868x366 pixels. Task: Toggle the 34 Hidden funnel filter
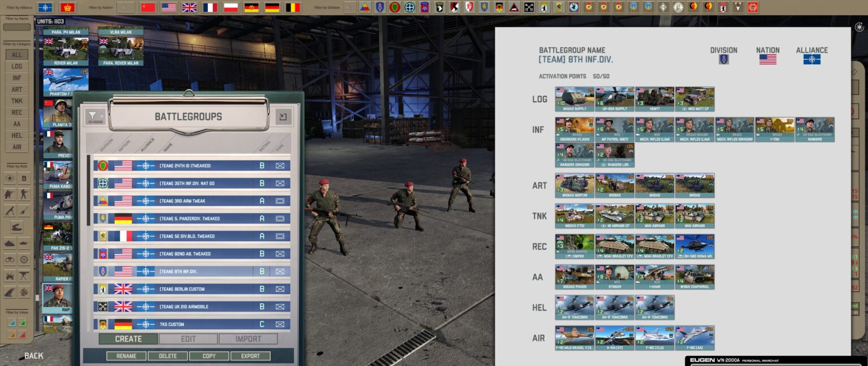coord(96,117)
